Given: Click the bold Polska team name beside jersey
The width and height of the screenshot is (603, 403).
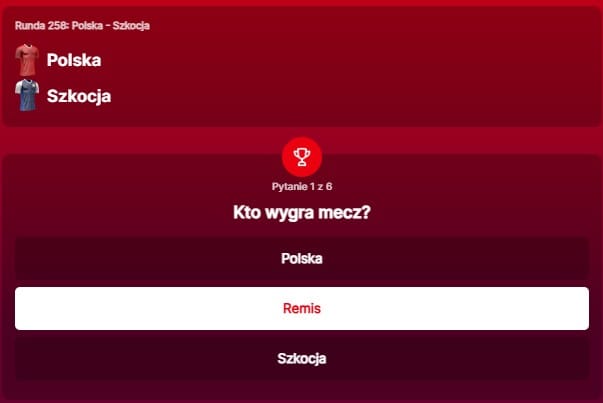Looking at the screenshot, I should point(74,60).
